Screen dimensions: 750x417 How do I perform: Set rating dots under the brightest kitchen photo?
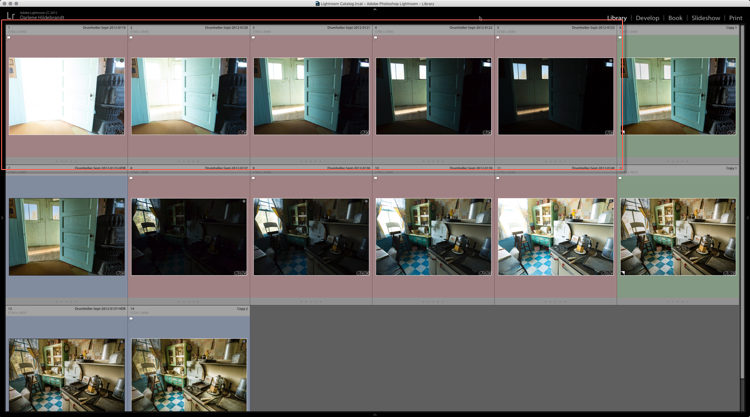pos(556,302)
